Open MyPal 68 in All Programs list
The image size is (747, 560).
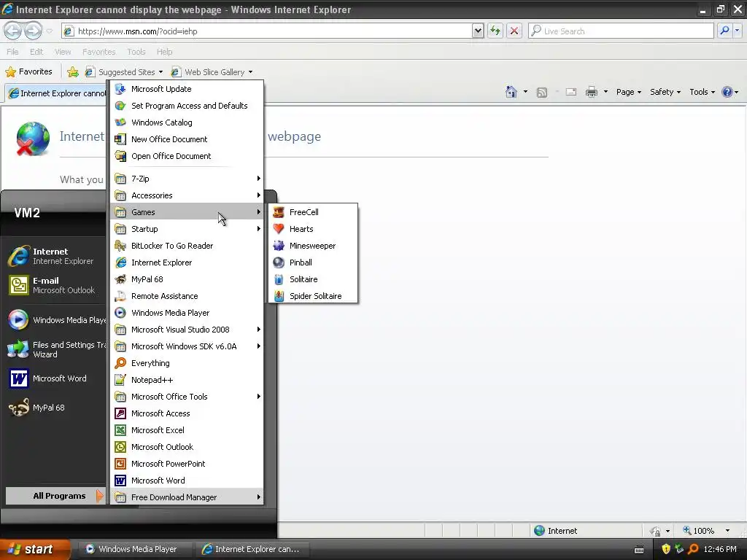187,279
